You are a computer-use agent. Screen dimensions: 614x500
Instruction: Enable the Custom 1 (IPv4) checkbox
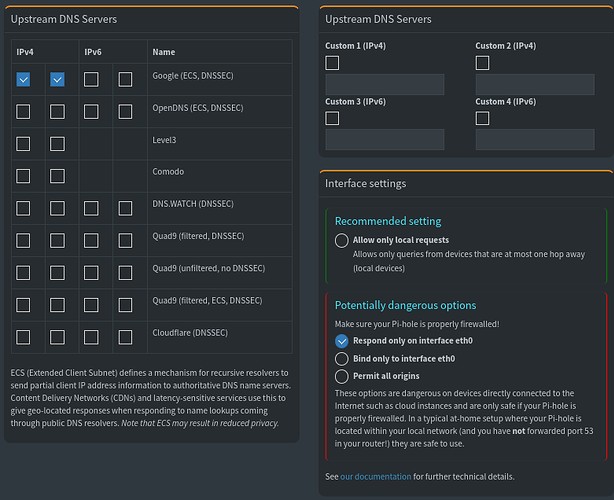[x=333, y=63]
